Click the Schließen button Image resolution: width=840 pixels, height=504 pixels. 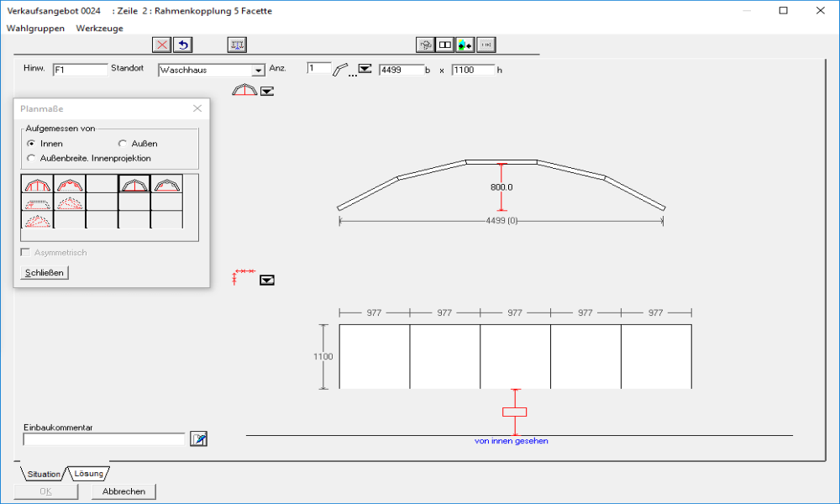pyautogui.click(x=44, y=273)
